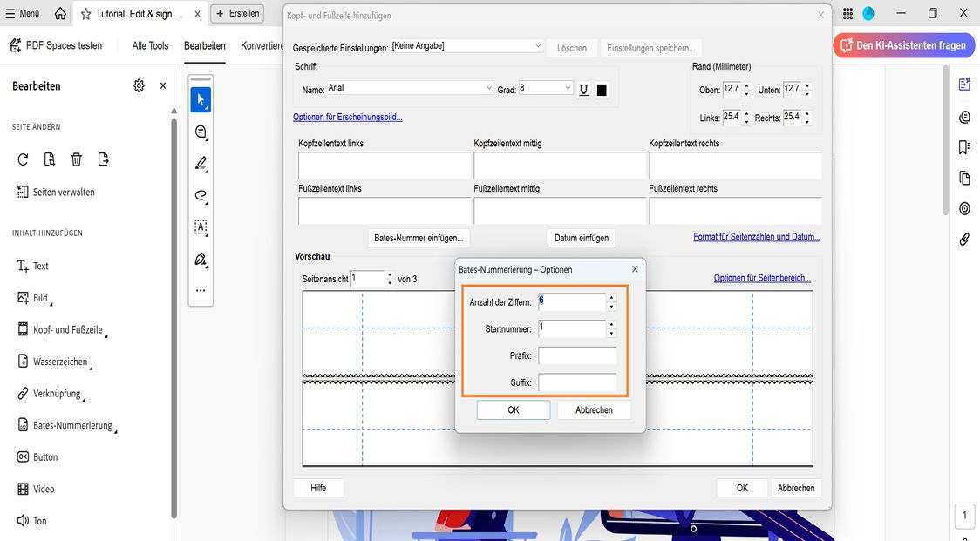
Task: Close the Bearbeiten side panel
Action: (163, 85)
